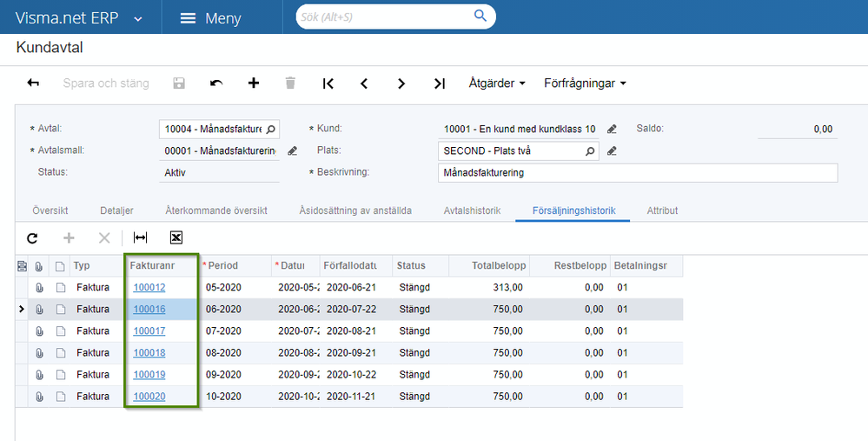Expand the Förfrågningar menu
The image size is (868, 441).
tap(585, 84)
